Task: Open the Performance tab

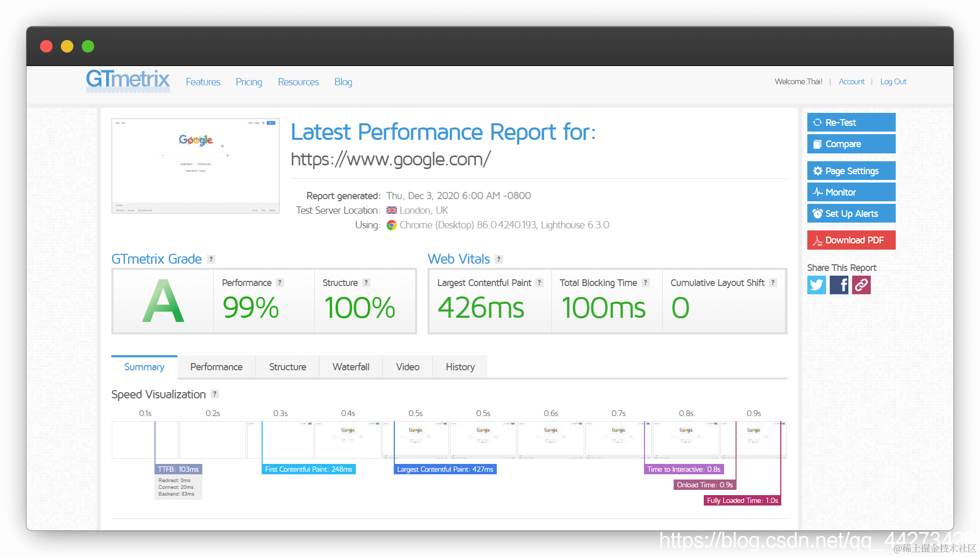Action: 216,367
